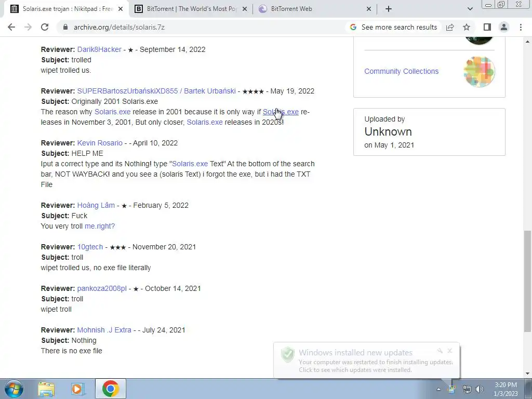Show hidden system tray icons

[x=438, y=389]
